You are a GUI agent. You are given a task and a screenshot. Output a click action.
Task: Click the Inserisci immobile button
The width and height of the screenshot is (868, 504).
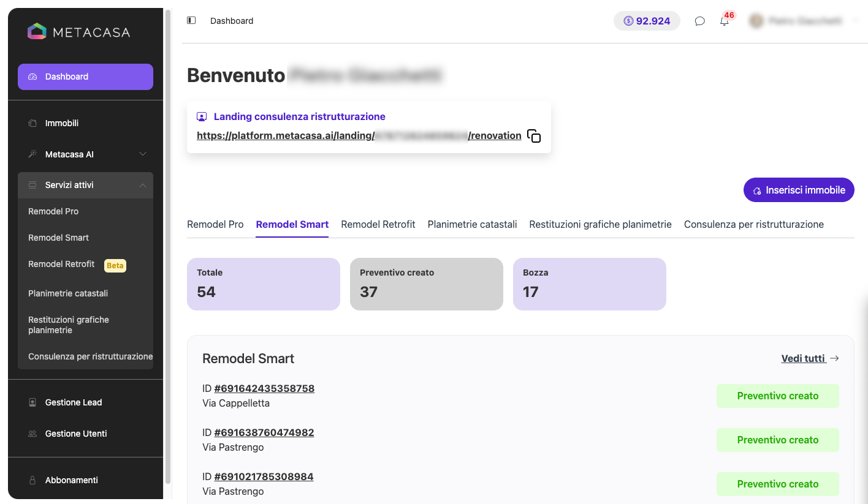799,190
